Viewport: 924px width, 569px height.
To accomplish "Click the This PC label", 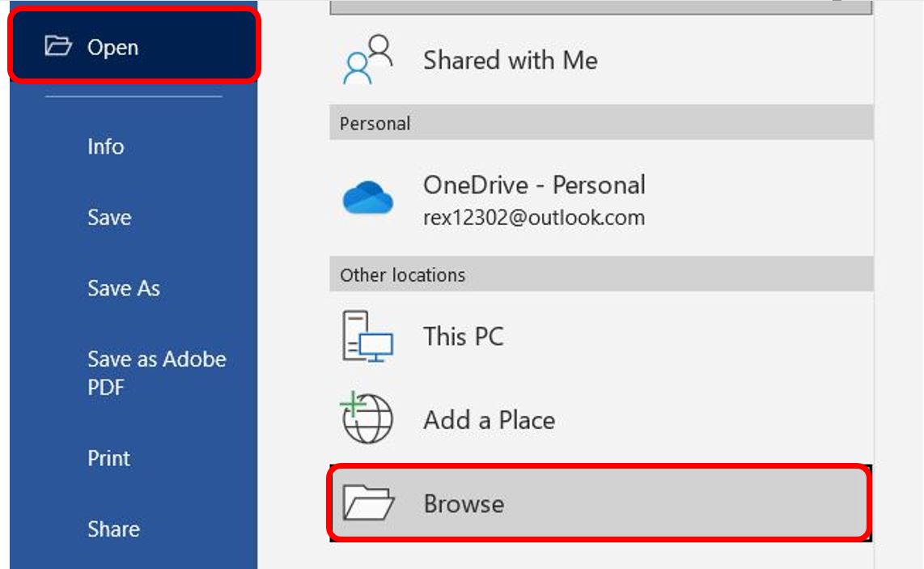I will coord(464,336).
